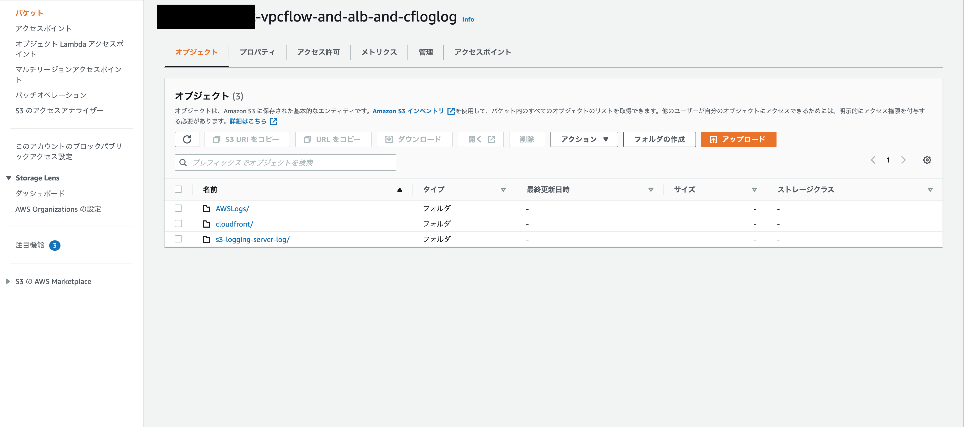Open the external link beside Amazon S3 インベントリ

click(x=451, y=111)
